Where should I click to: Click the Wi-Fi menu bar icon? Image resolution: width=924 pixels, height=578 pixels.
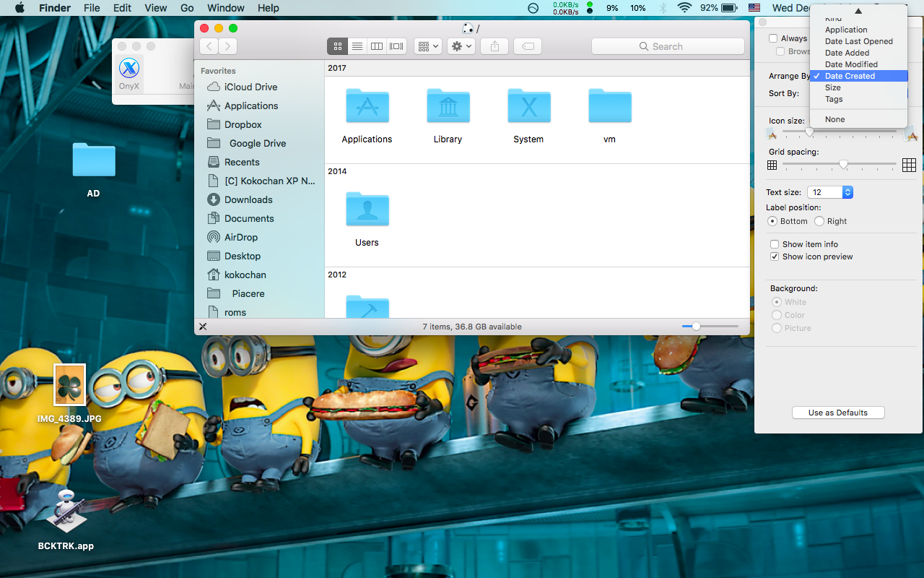click(684, 8)
